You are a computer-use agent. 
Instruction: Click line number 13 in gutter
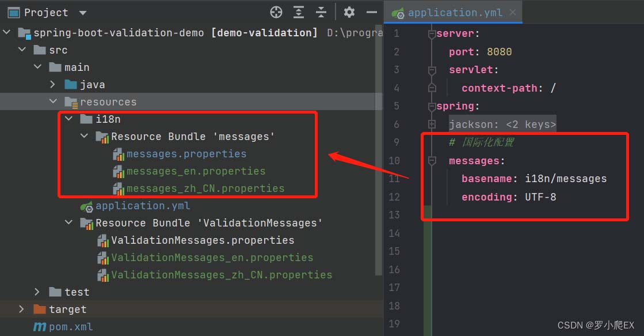[x=394, y=214]
